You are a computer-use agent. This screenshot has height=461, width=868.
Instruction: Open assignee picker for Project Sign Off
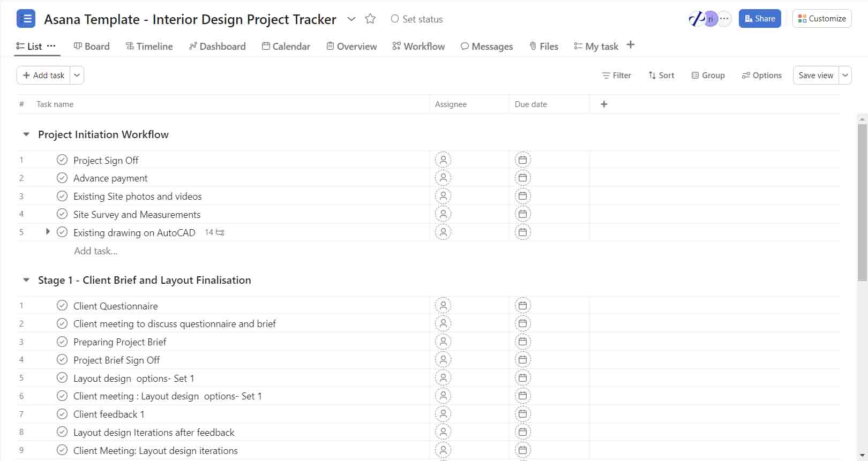pos(443,160)
